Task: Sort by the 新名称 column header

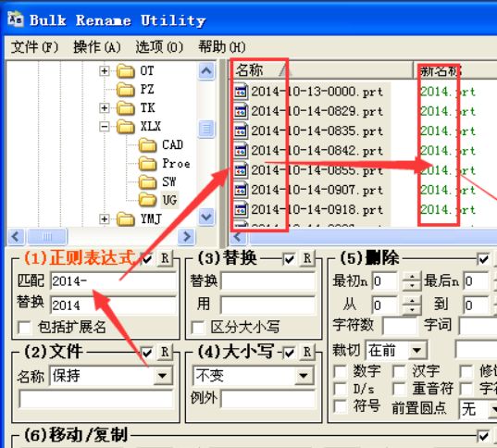Action: point(455,70)
